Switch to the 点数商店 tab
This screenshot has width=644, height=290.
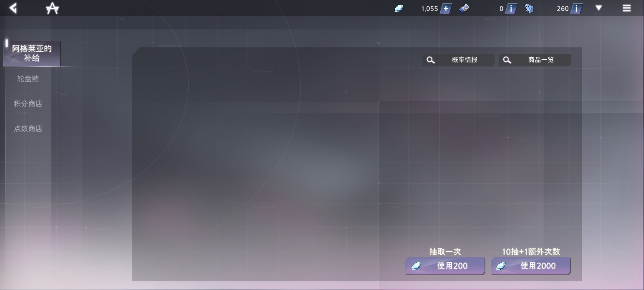tap(28, 129)
